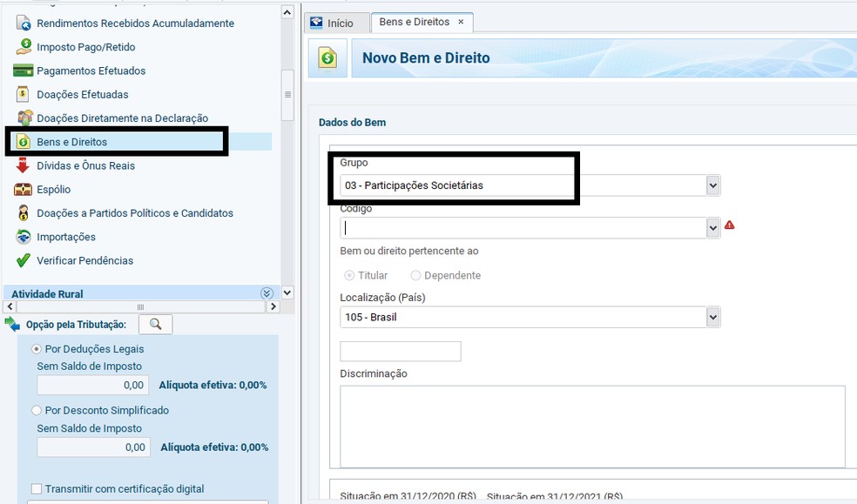Open the magnifier search beside Opção pela Tributação
The image size is (857, 504).
(157, 324)
